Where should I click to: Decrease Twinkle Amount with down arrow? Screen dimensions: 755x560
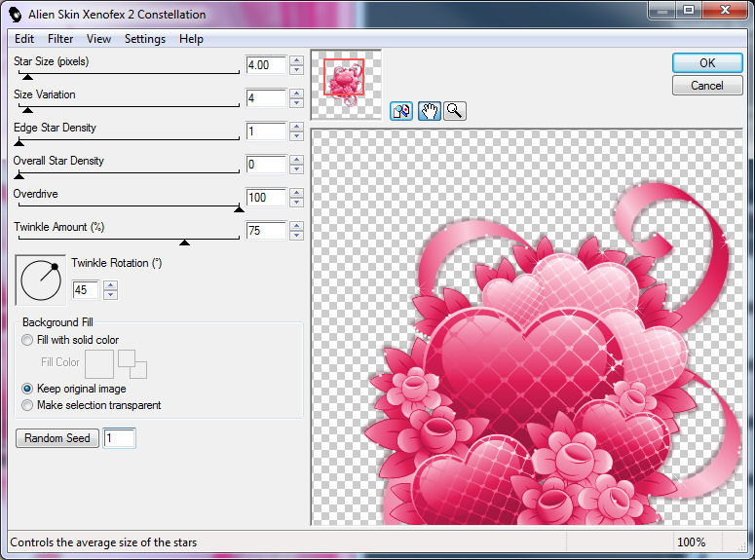pos(296,235)
